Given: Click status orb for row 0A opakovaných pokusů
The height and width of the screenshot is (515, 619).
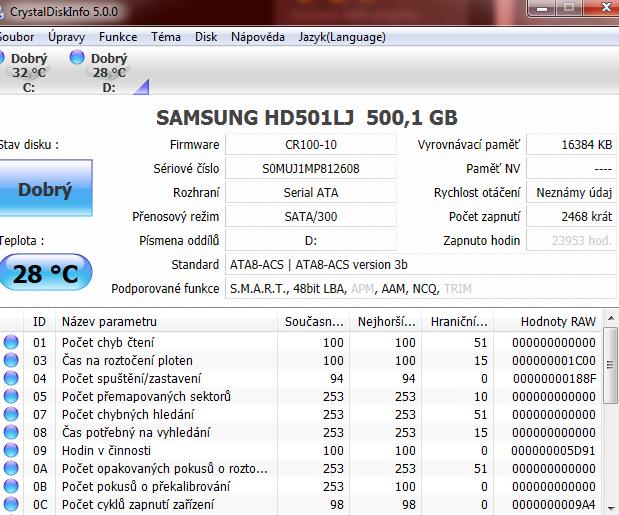Looking at the screenshot, I should click(11, 468).
